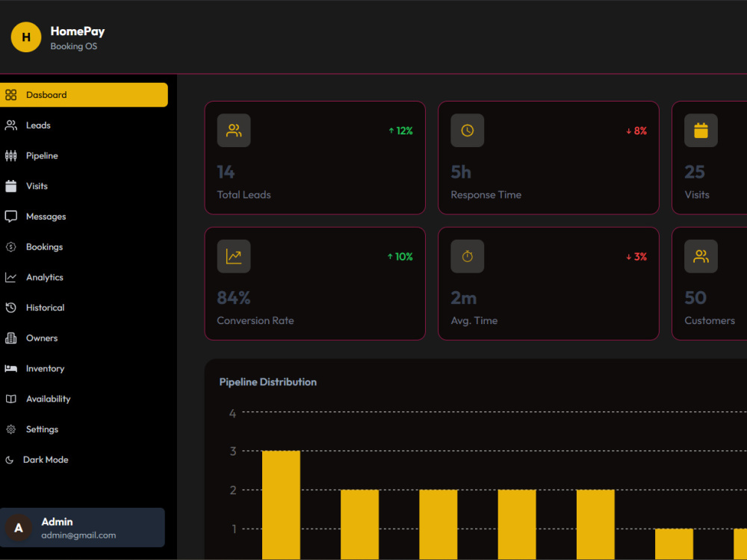The width and height of the screenshot is (747, 560).
Task: Navigate to Visits in sidebar
Action: pos(84,186)
